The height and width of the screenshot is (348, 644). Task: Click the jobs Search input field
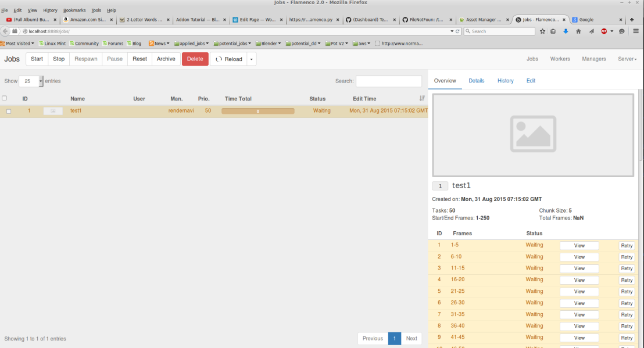[x=389, y=81]
